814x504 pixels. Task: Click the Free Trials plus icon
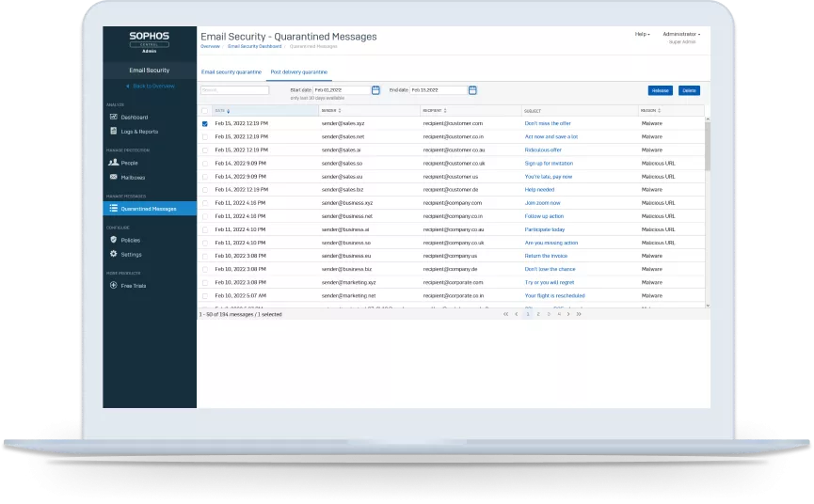pos(113,285)
